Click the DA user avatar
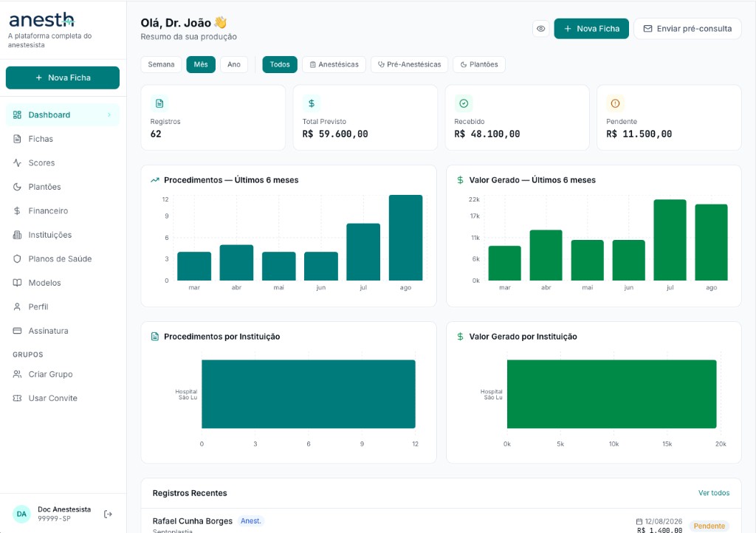Screen dimensions: 756x533 tap(21, 515)
